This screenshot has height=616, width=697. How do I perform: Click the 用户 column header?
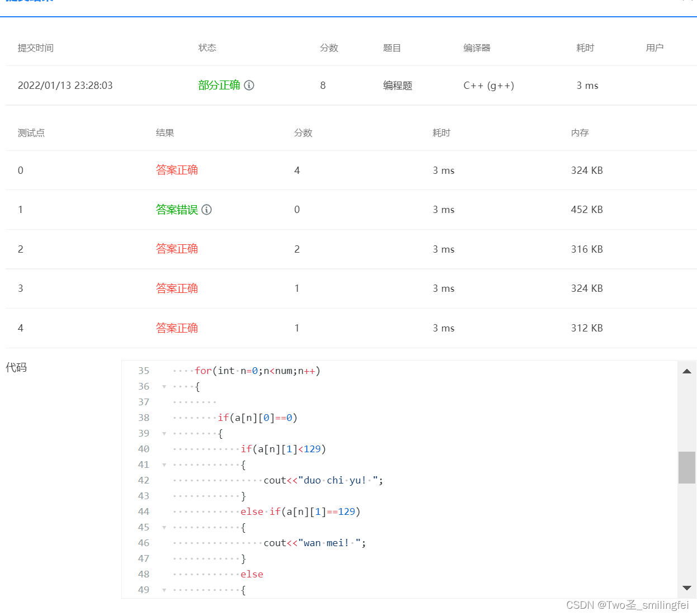coord(655,48)
